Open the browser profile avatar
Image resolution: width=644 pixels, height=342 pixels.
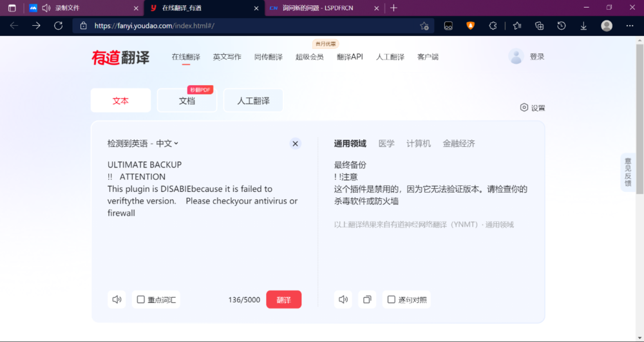[x=606, y=26]
